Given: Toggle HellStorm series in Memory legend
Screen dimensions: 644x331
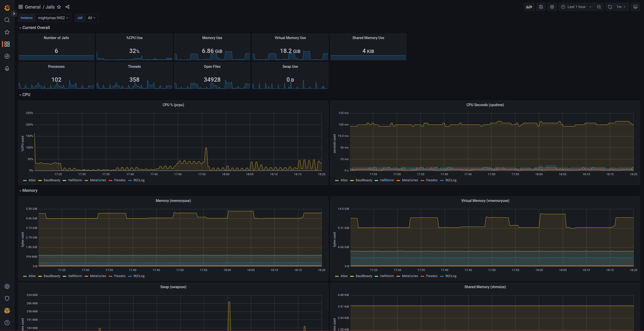Looking at the screenshot, I should coord(75,276).
